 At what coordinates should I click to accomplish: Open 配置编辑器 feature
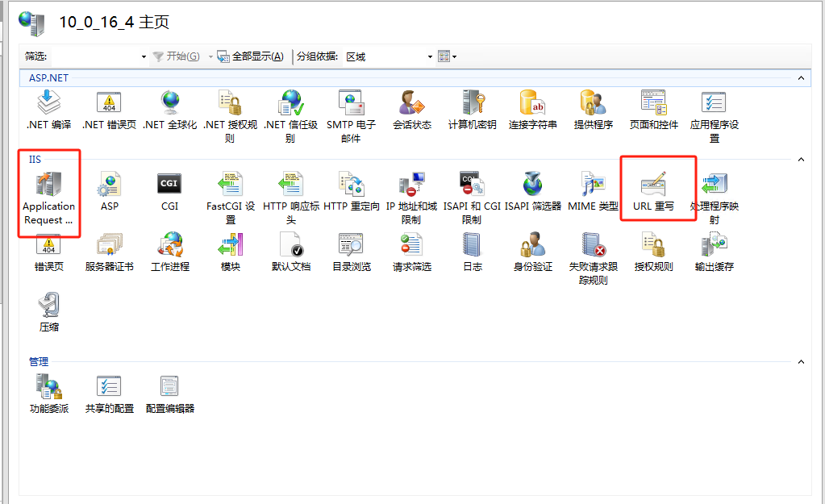pyautogui.click(x=170, y=394)
